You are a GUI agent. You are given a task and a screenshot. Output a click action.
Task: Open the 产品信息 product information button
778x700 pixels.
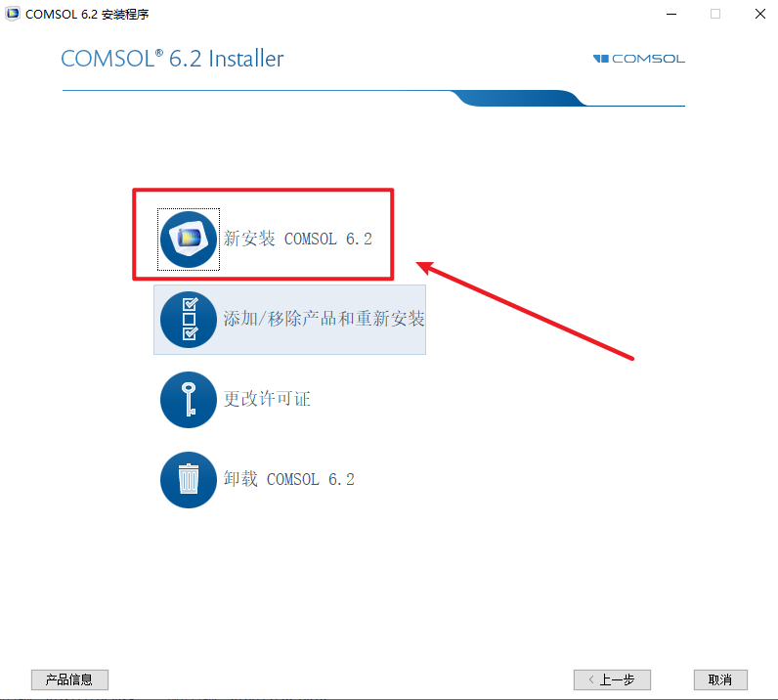pos(69,679)
